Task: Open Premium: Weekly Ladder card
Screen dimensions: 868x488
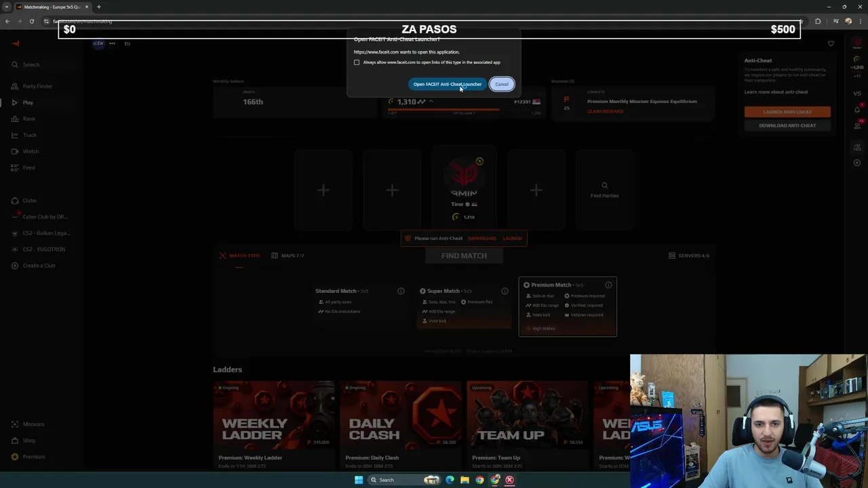Action: tap(274, 425)
